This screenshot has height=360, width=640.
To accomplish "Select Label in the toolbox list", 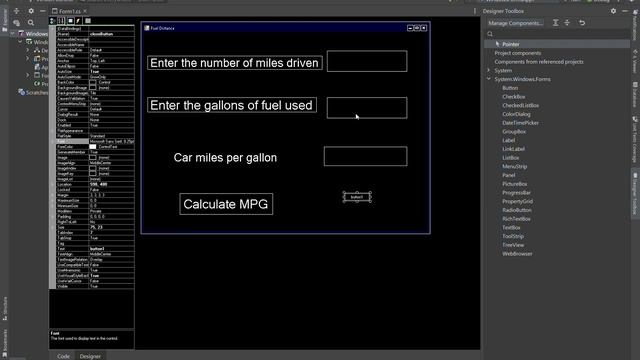I will pyautogui.click(x=509, y=140).
